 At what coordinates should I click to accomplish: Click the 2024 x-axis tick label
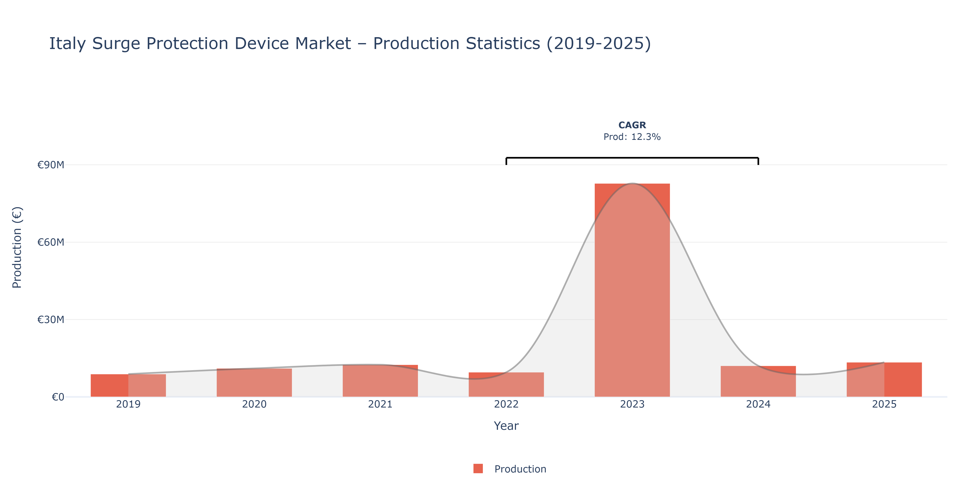point(758,404)
